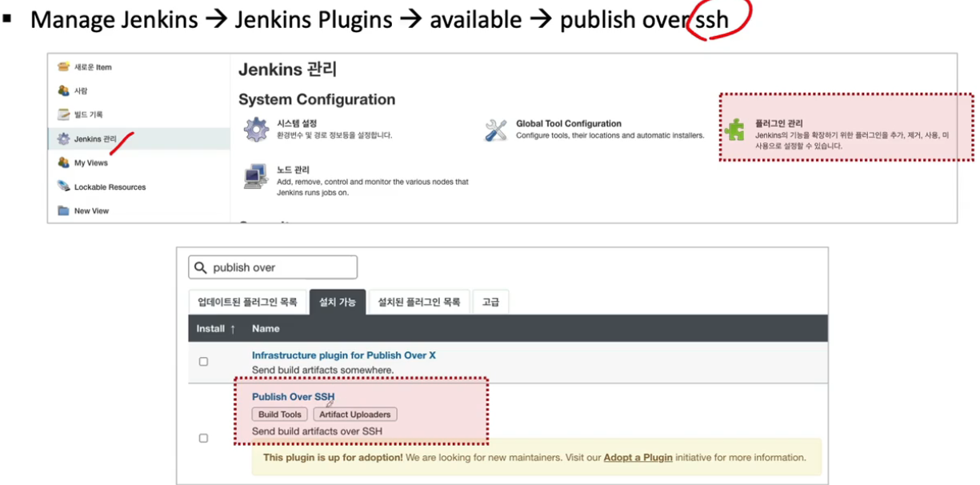Open New View link
Image resolution: width=980 pixels, height=485 pixels.
[x=91, y=211]
